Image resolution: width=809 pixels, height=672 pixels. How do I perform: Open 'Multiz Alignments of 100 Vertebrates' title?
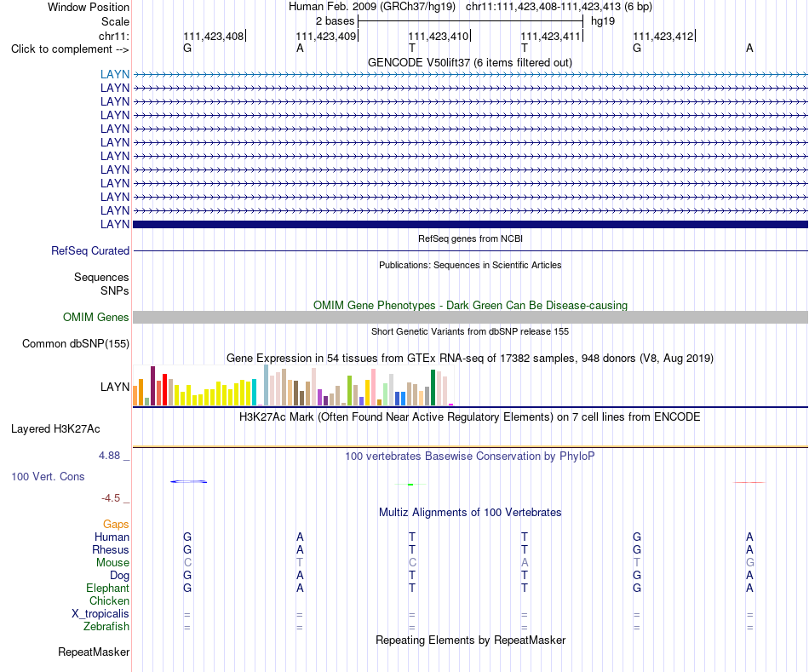(470, 513)
